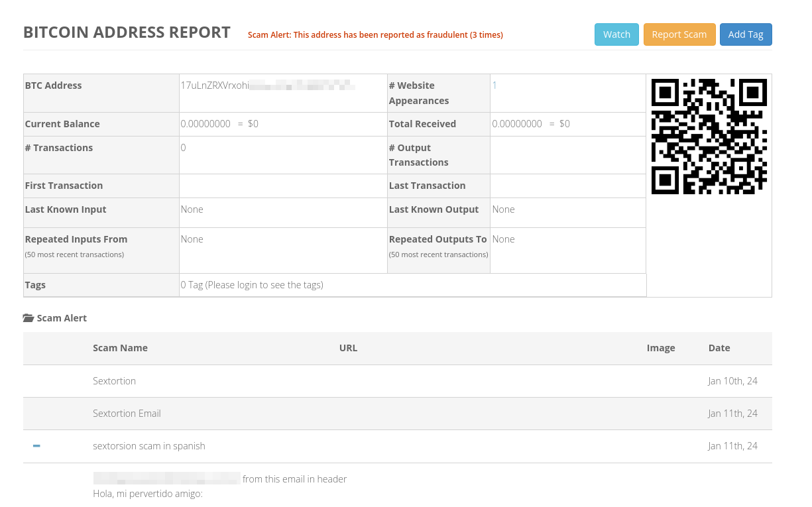Click the Add Tag button

[x=745, y=34]
